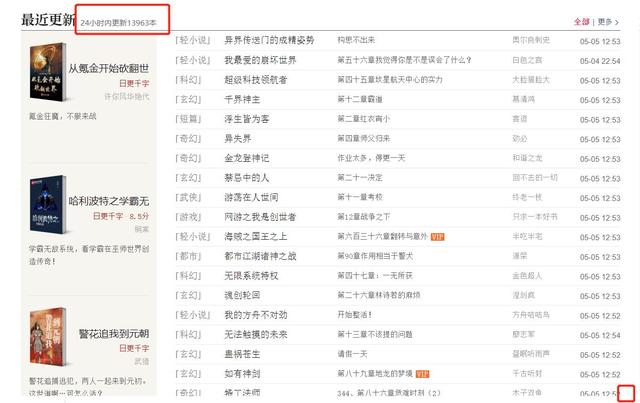Screen dimensions: 640x403
Task: Click 轻小说 category beside 异界传送门的成精姿势
Action: tap(193, 40)
